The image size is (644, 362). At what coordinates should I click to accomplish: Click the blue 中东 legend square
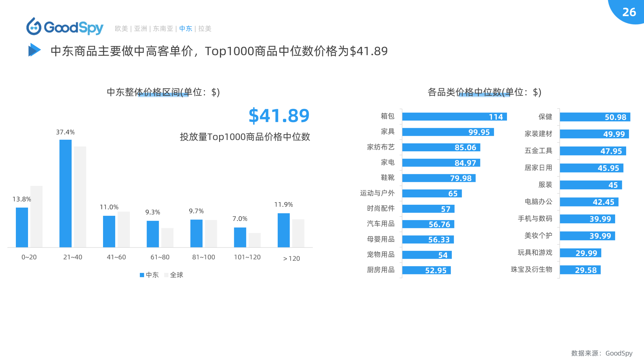tap(142, 275)
